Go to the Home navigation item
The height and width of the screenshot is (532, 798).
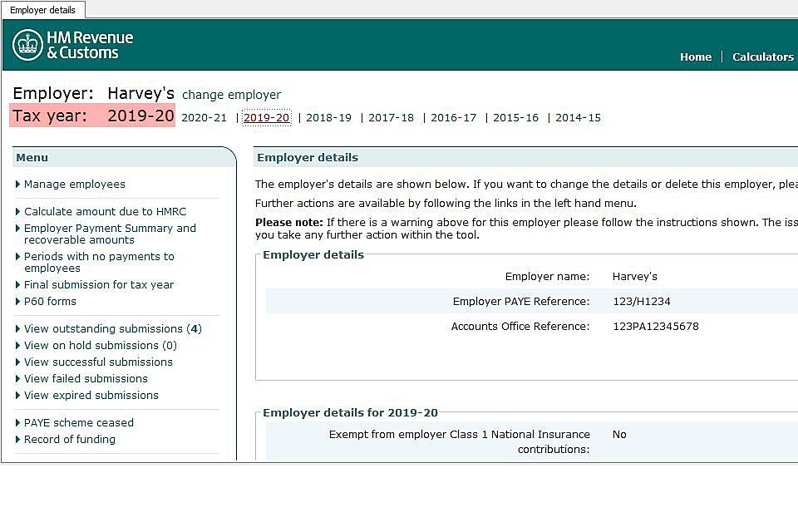point(695,57)
